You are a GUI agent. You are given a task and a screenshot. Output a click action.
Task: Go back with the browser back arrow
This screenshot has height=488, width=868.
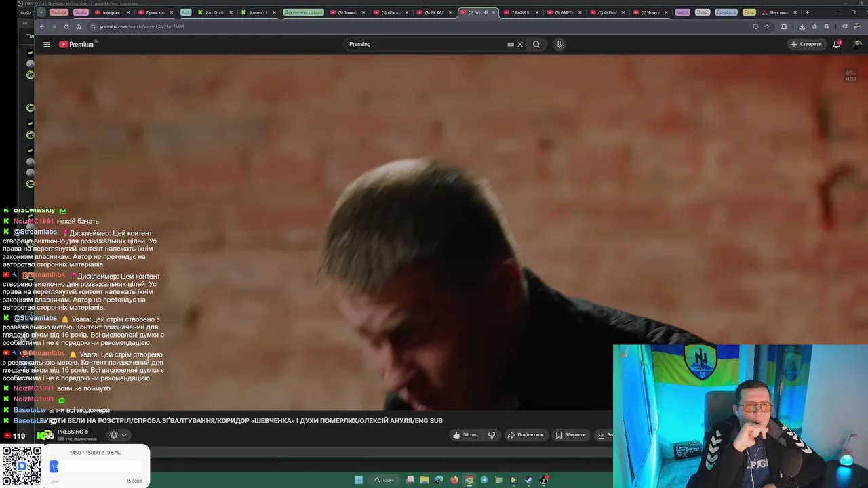pos(42,26)
